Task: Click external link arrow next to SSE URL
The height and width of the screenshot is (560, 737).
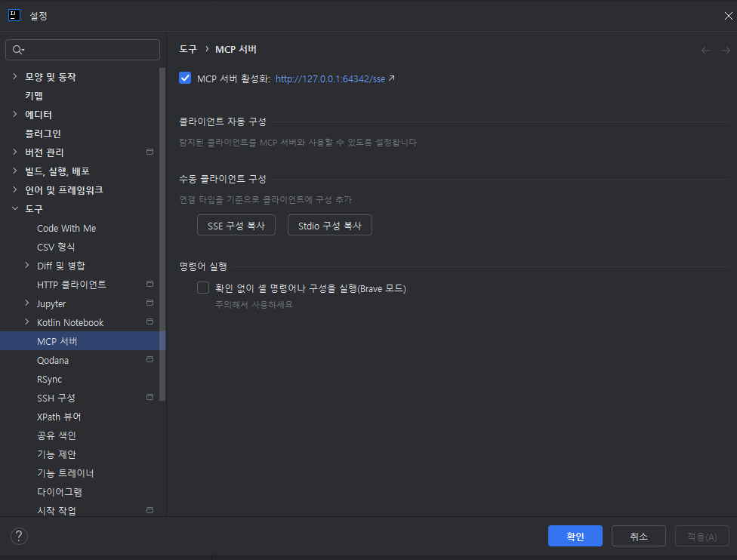Action: tap(391, 78)
